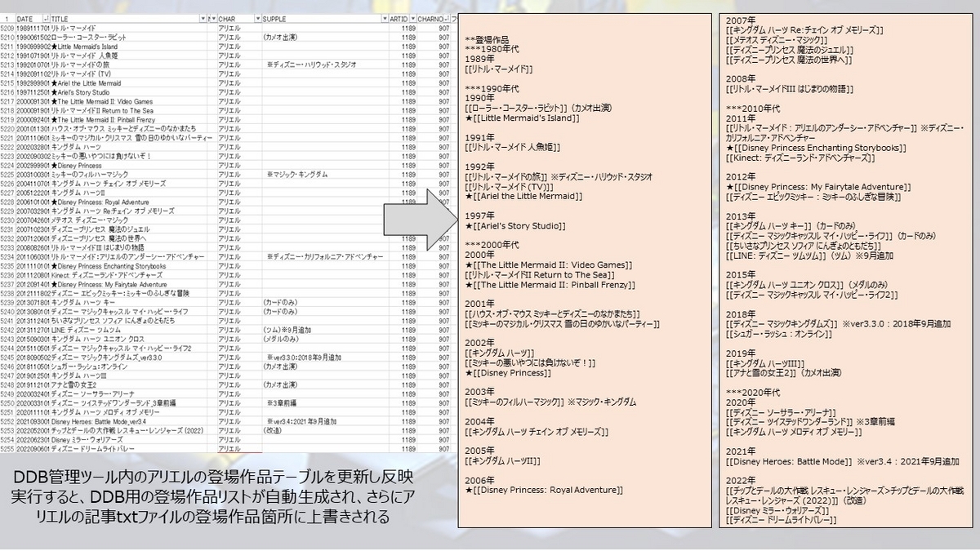Open the TITLE column filter dropdown
The image size is (980, 551).
click(x=203, y=18)
